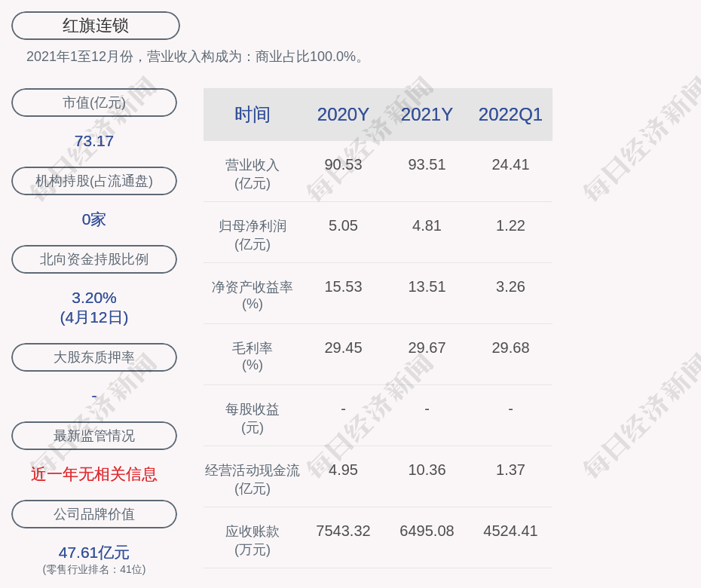Click gross margin value 29.67
Image resolution: width=701 pixels, height=588 pixels.
coord(427,348)
